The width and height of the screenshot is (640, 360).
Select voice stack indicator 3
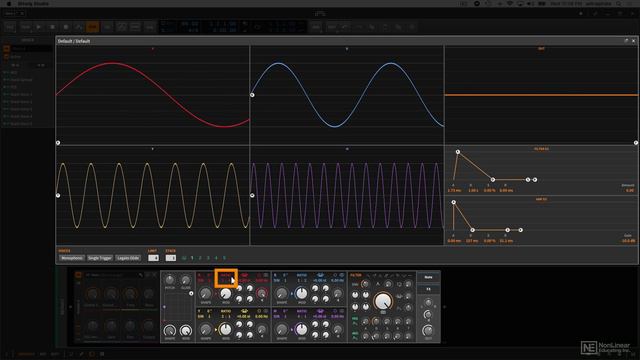[x=208, y=258]
